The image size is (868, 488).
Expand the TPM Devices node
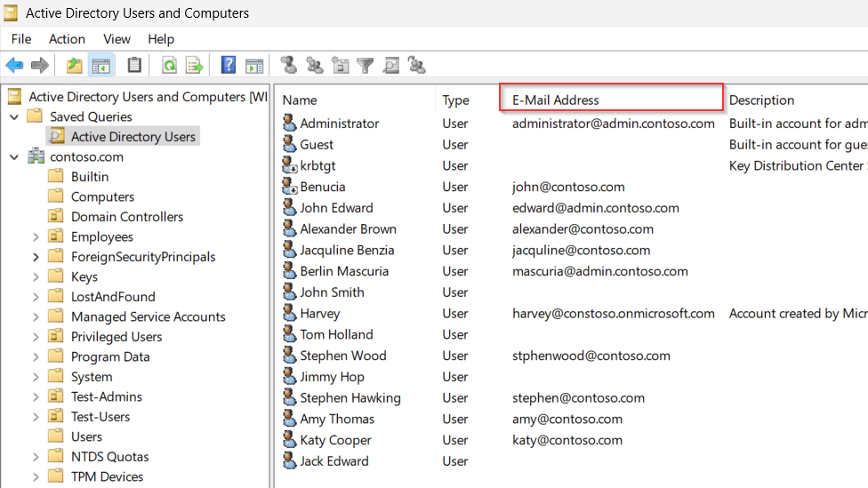pos(36,476)
